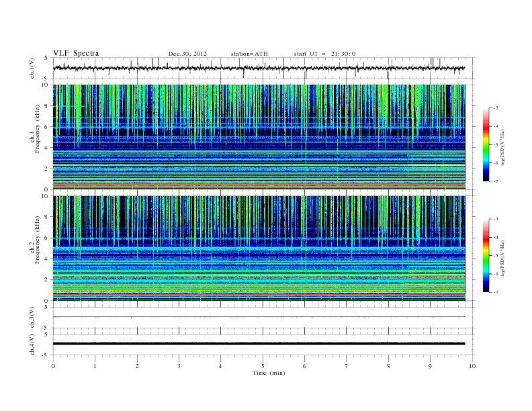The image size is (532, 411).
Task: Click the ch.4(V) axis label
Action: pyautogui.click(x=32, y=345)
